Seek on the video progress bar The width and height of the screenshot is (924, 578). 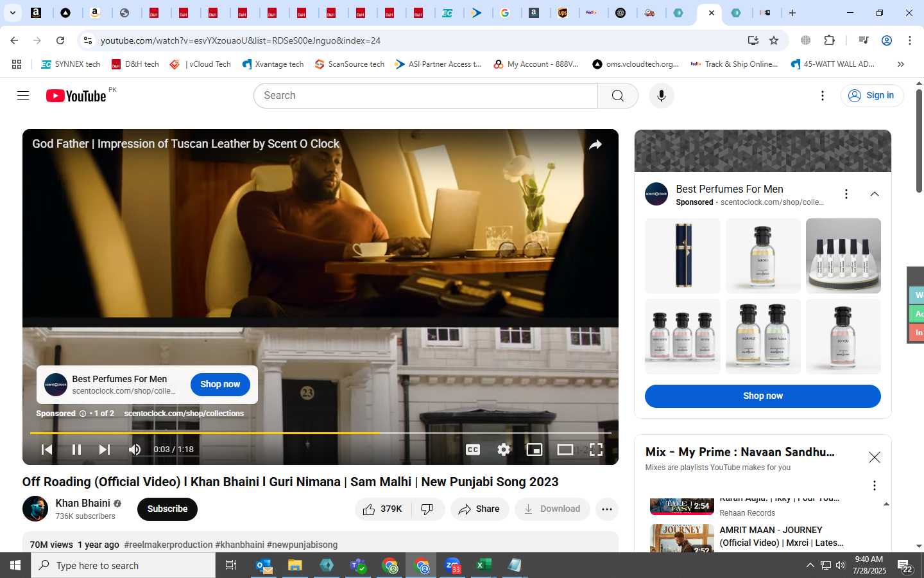320,433
